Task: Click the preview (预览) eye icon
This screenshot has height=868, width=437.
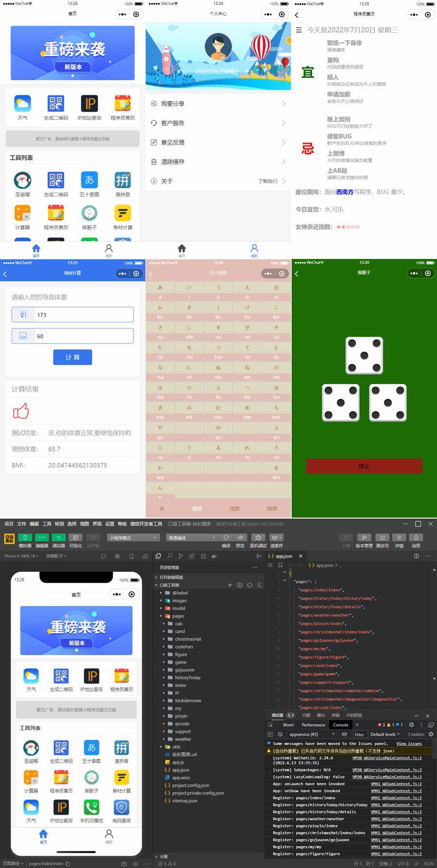Action: (x=240, y=538)
